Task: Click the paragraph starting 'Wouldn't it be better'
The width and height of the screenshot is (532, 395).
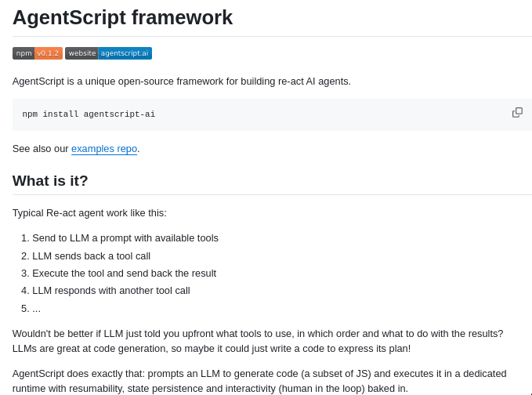Action: click(258, 334)
